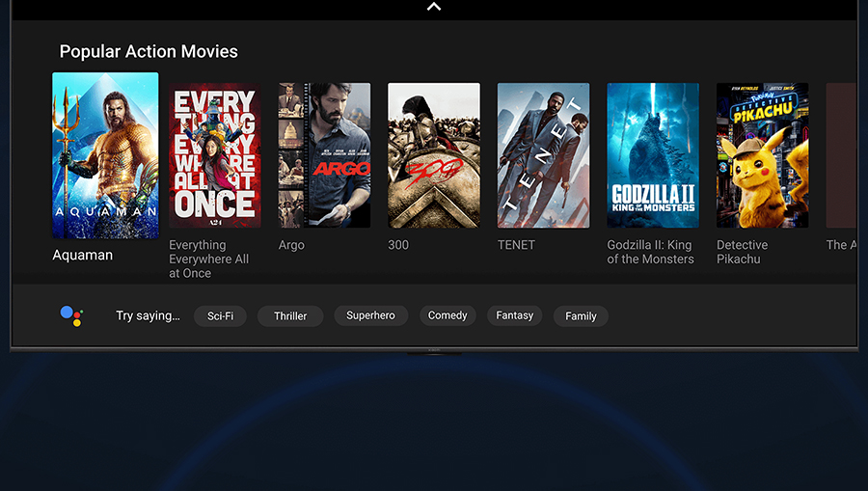Choose the Fantasy suggestion chip
This screenshot has height=491, width=868.
515,315
